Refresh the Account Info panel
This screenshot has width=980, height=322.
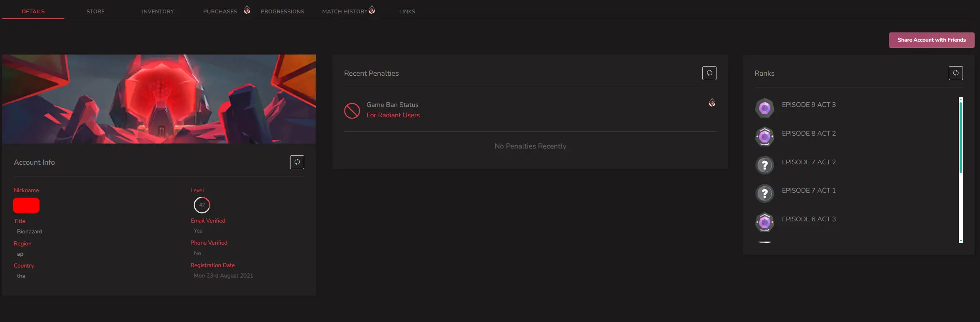[297, 162]
